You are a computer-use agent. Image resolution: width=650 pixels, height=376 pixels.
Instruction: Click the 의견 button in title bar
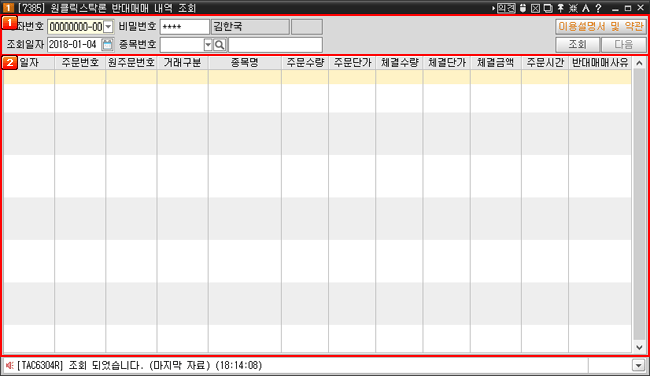point(506,8)
